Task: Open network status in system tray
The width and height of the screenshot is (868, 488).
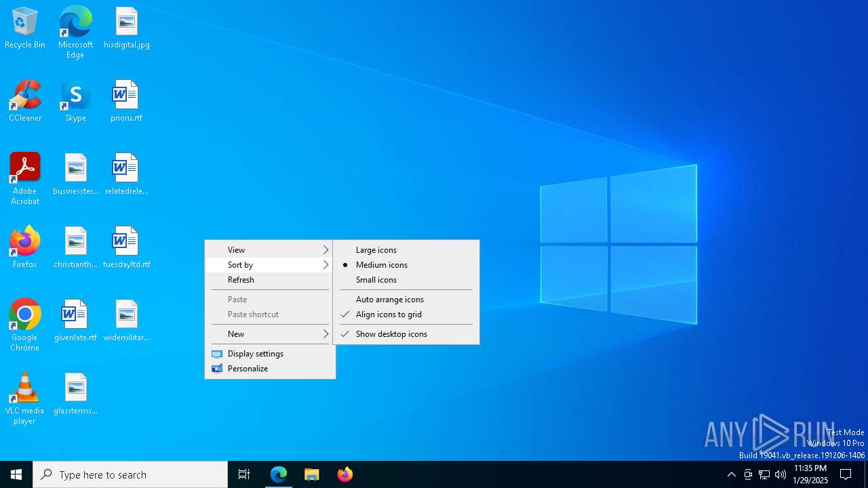Action: (x=764, y=474)
